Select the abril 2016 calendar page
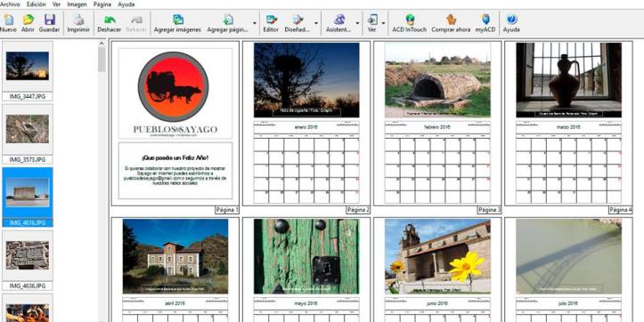This screenshot has height=322, width=644. 175,270
